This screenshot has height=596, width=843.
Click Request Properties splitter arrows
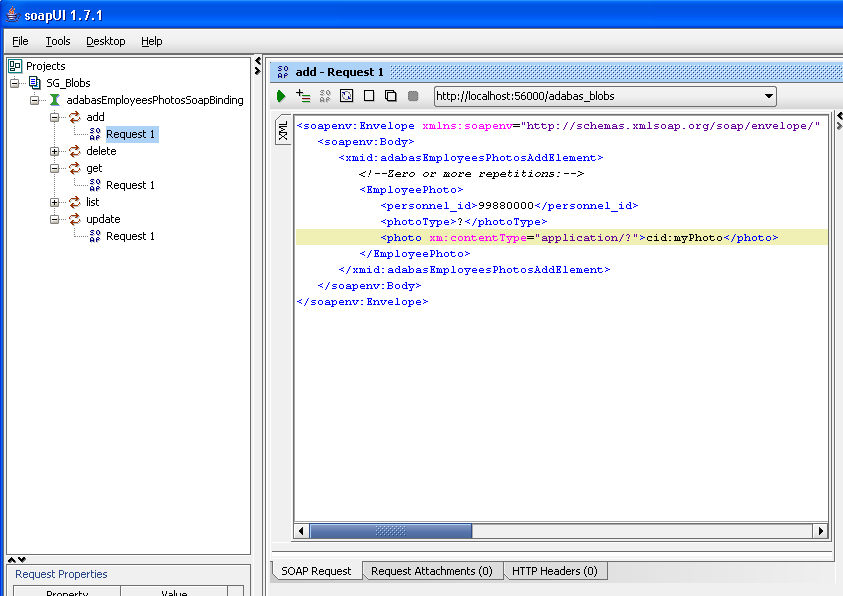[17, 559]
